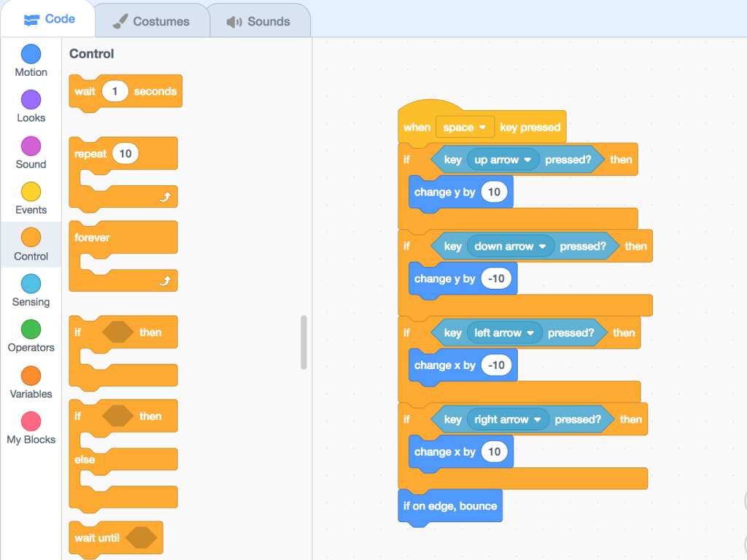
Task: Switch to the Sounds tab
Action: click(260, 21)
